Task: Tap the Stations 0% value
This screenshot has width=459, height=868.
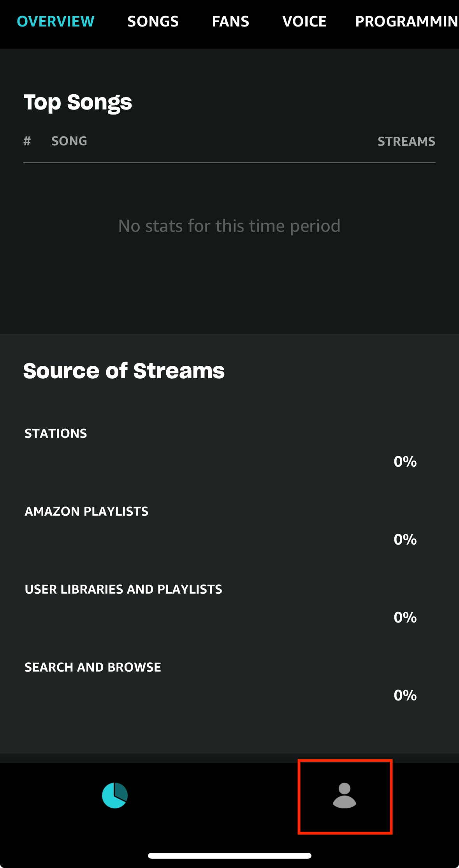Action: coord(405,462)
